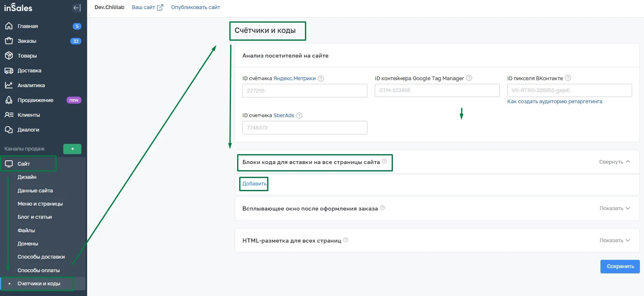Image resolution: width=644 pixels, height=296 pixels.
Task: Collapse the sidebar with the arrow icon
Action: [x=76, y=8]
